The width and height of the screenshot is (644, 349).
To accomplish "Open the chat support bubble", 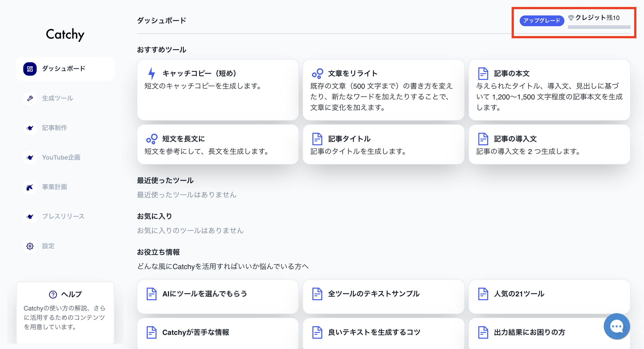I will pyautogui.click(x=616, y=326).
